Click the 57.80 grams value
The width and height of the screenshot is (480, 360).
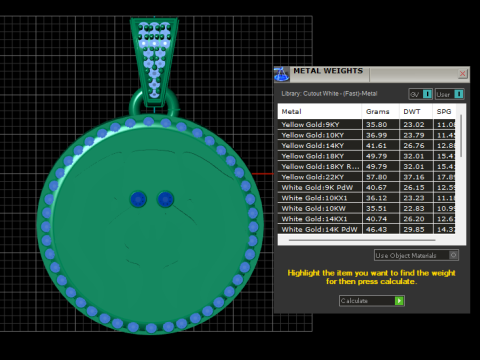pos(376,177)
